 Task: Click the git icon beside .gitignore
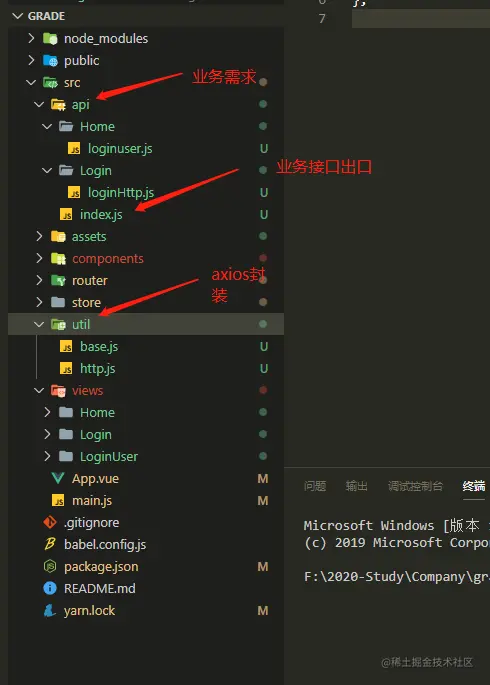pos(50,522)
